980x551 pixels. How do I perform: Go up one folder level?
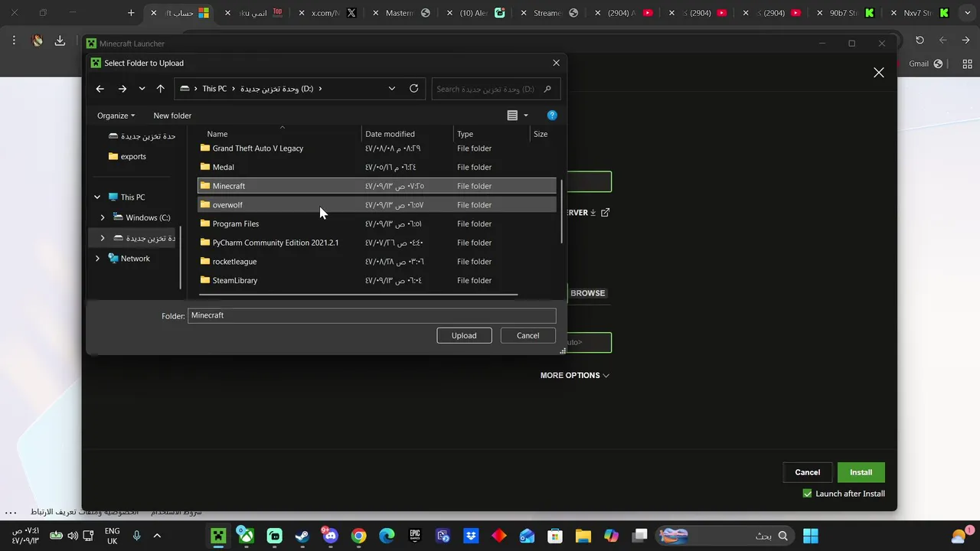pyautogui.click(x=160, y=89)
